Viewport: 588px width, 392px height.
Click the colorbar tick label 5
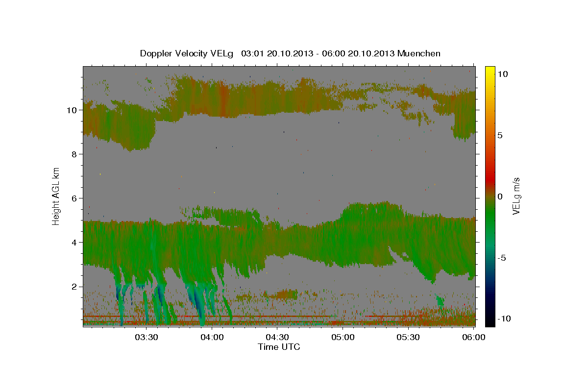tap(500, 135)
